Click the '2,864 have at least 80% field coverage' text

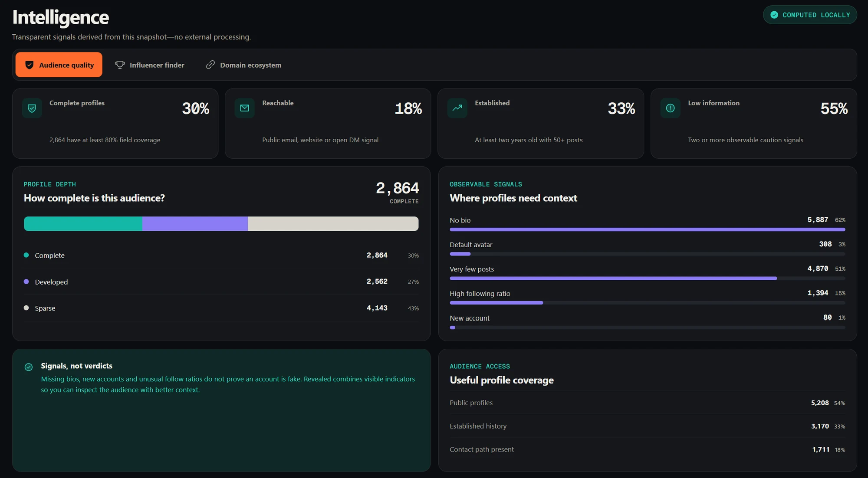coord(105,140)
